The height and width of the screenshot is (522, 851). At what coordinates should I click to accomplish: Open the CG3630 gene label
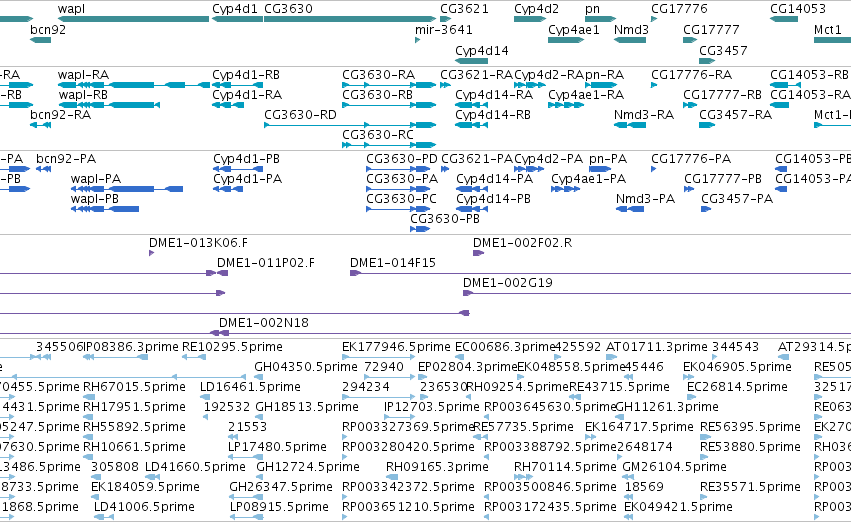tap(288, 9)
